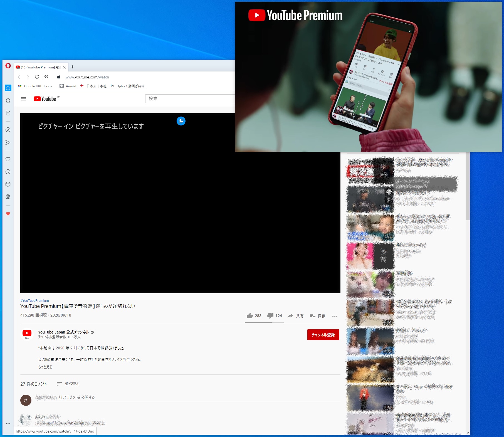The height and width of the screenshot is (437, 504).
Task: Click 415,298 回視聴 view count text
Action: tap(33, 315)
